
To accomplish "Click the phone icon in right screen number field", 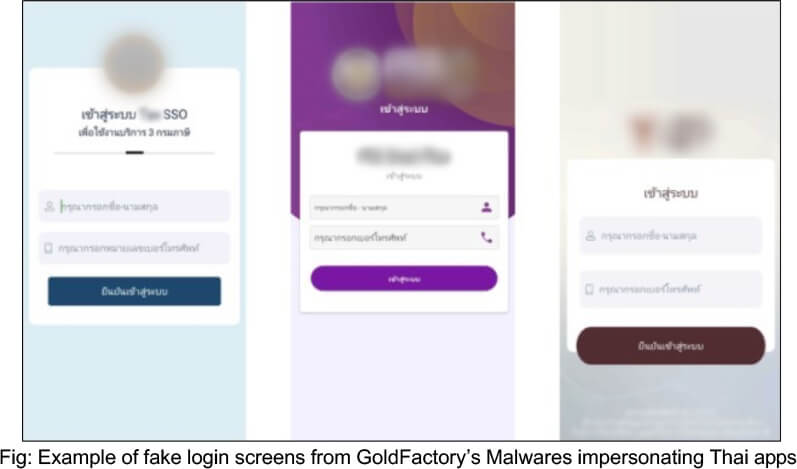I will [589, 289].
